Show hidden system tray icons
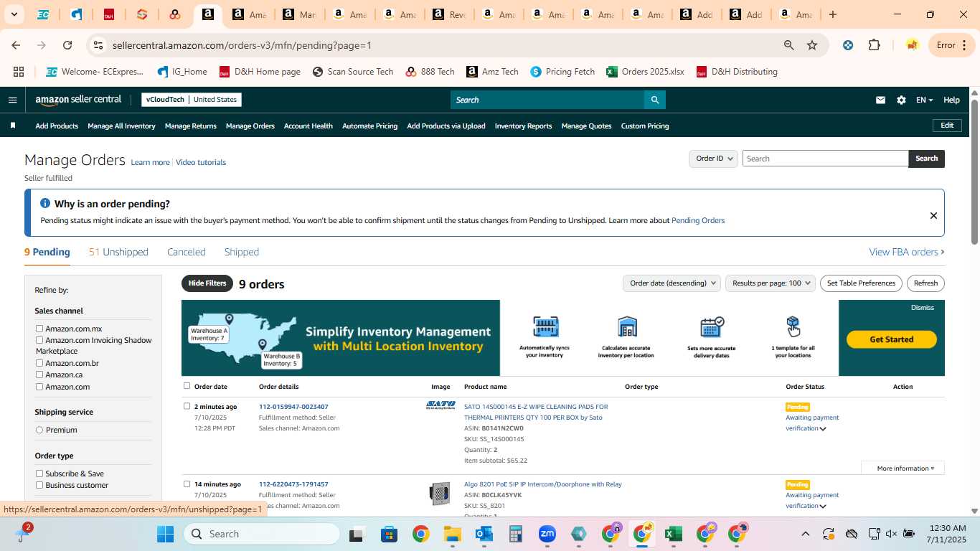 point(805,534)
